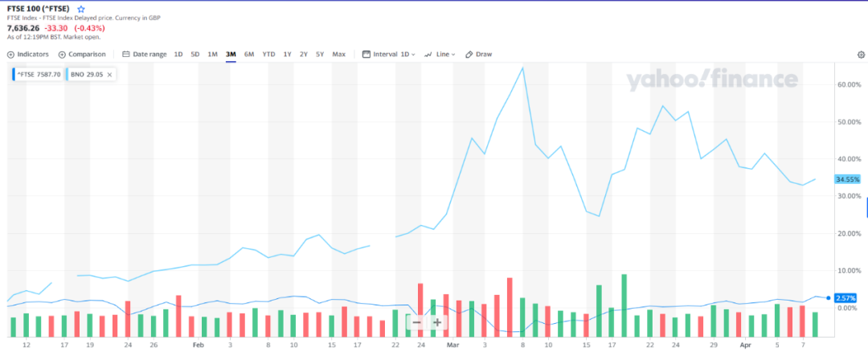Click the line chart type icon

428,55
